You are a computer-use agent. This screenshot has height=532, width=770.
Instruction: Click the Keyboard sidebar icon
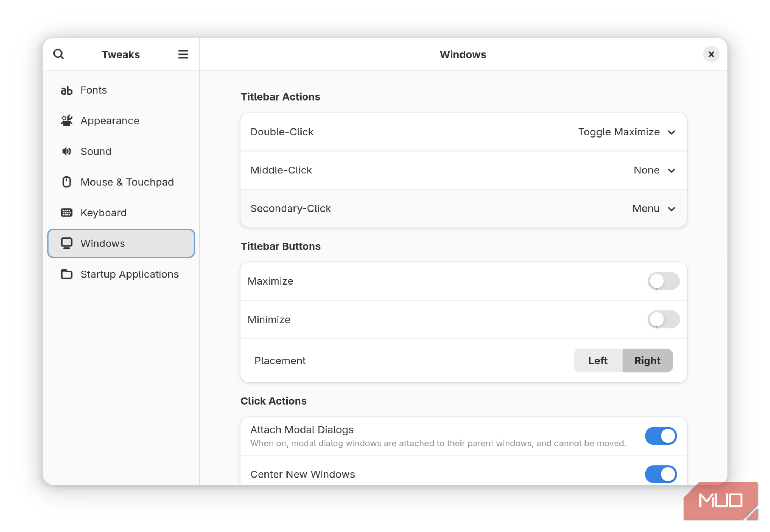pos(66,213)
